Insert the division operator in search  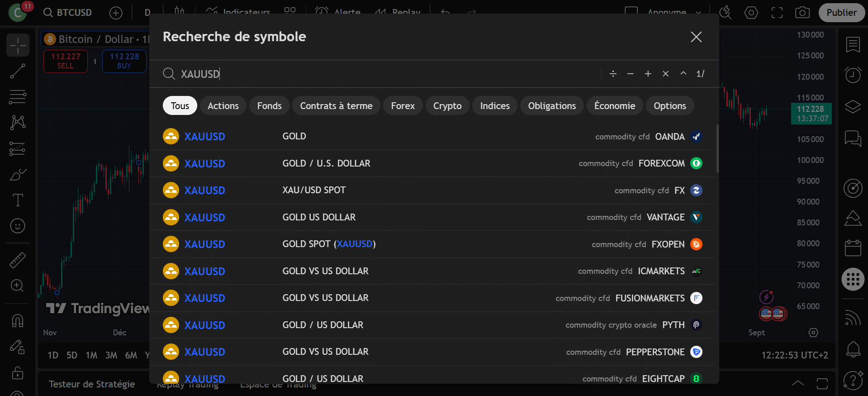[x=613, y=74]
